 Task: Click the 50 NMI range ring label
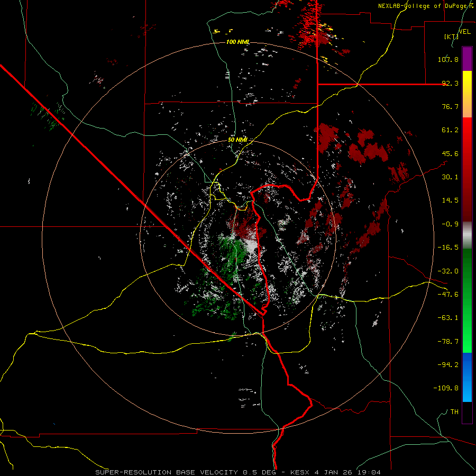(238, 140)
